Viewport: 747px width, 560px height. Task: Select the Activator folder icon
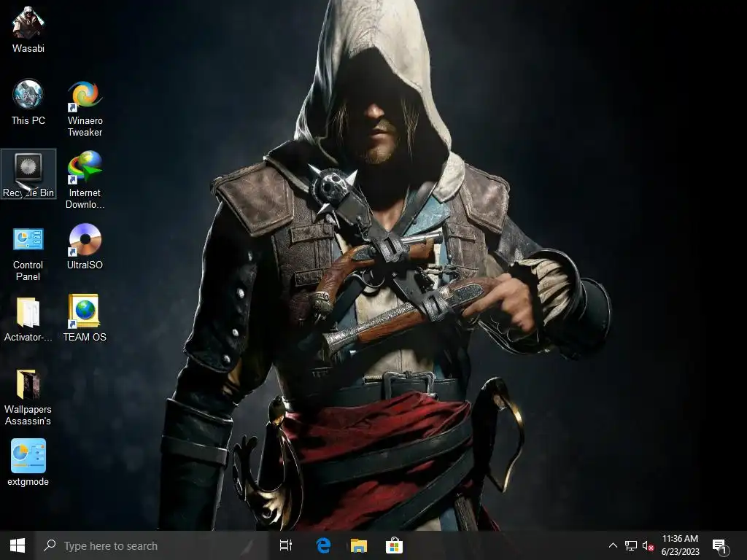28,319
